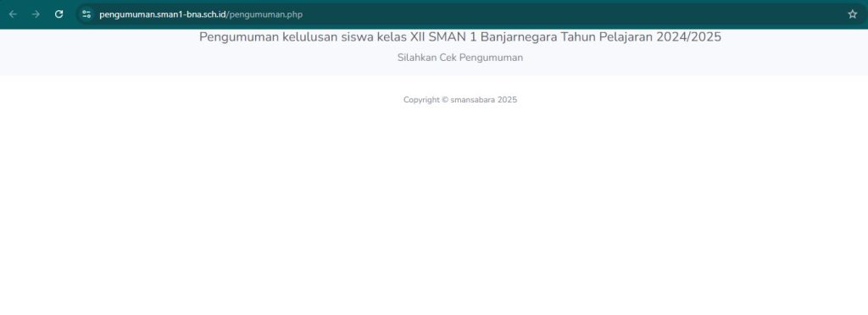Click the "Copyright © smansabara 2025" footer
Screen dimensions: 868x315
point(460,100)
